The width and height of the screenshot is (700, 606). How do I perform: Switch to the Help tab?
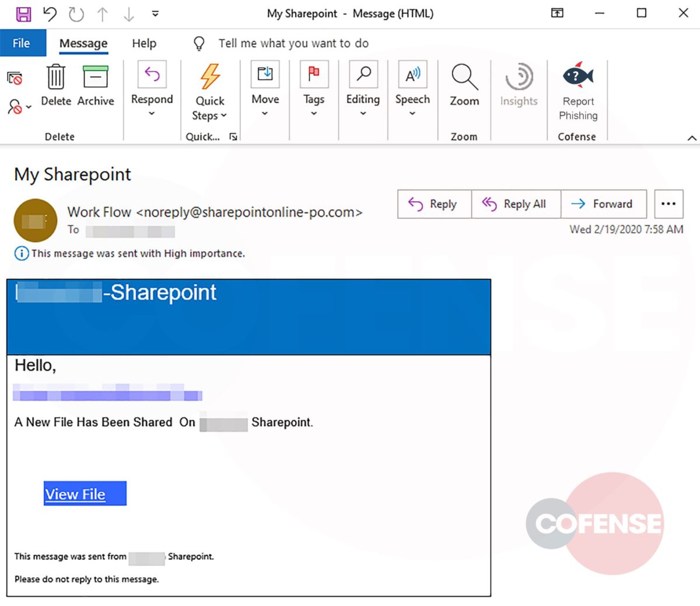point(144,43)
